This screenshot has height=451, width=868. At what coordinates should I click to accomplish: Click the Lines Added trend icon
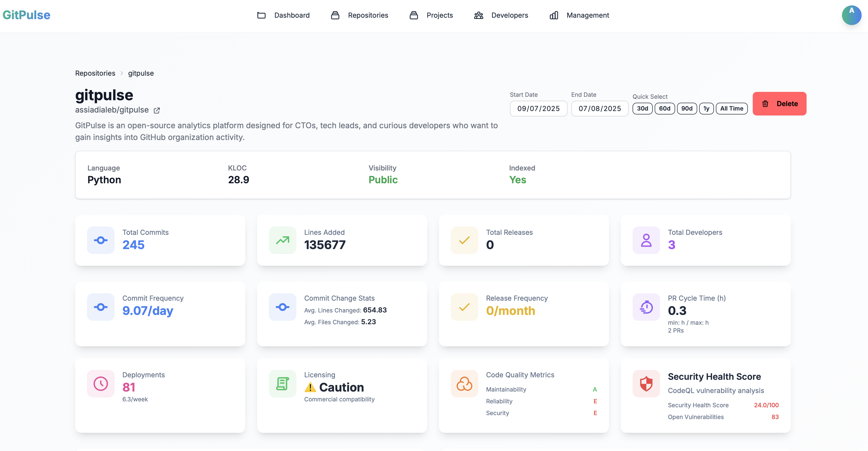click(x=283, y=240)
